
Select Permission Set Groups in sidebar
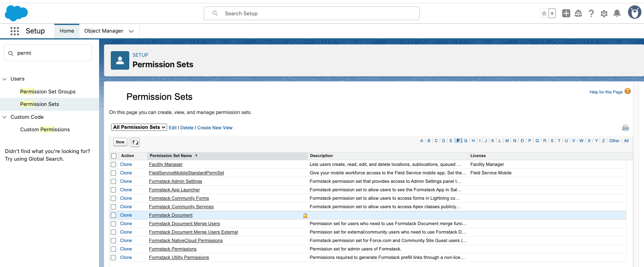point(48,92)
